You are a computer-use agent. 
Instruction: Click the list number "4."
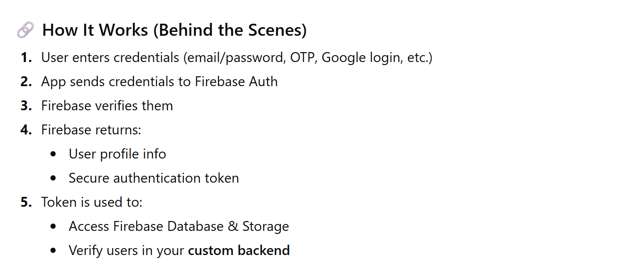[26, 130]
